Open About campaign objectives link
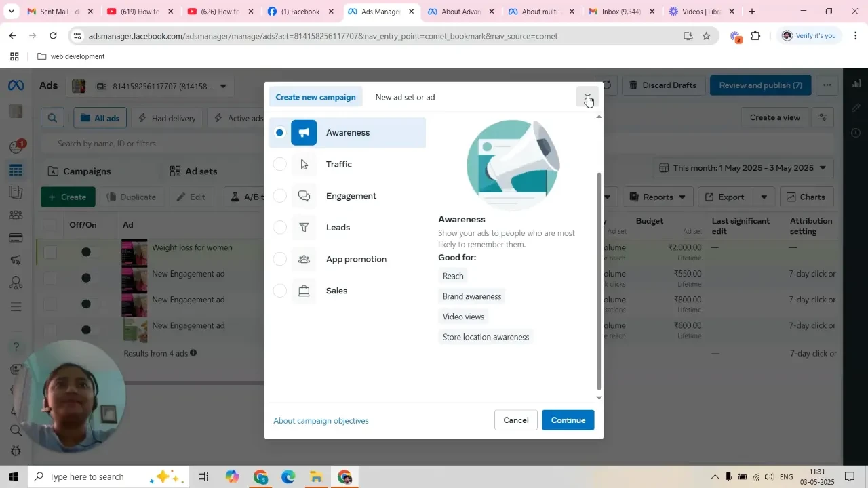Screen dimensions: 868x488 pyautogui.click(x=321, y=421)
